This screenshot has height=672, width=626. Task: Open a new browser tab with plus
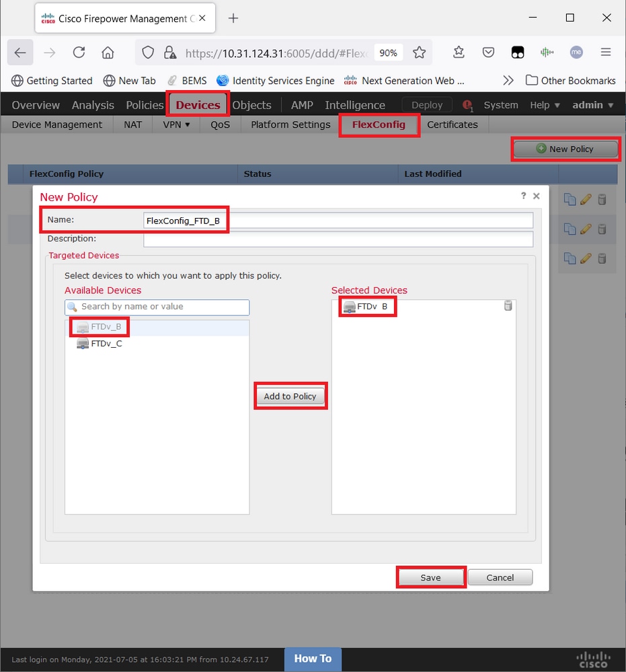coord(233,18)
